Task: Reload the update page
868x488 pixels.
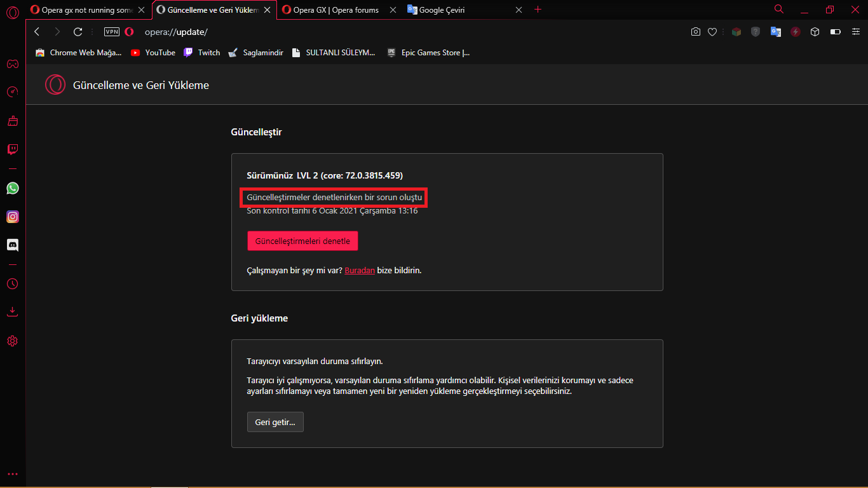Action: click(x=78, y=32)
